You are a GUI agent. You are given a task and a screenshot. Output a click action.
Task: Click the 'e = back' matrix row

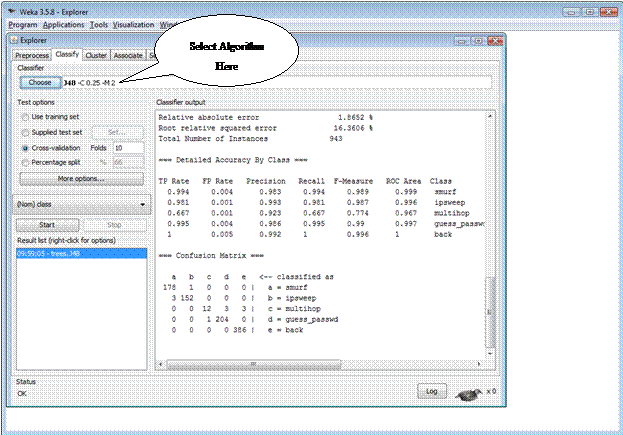tap(238, 330)
